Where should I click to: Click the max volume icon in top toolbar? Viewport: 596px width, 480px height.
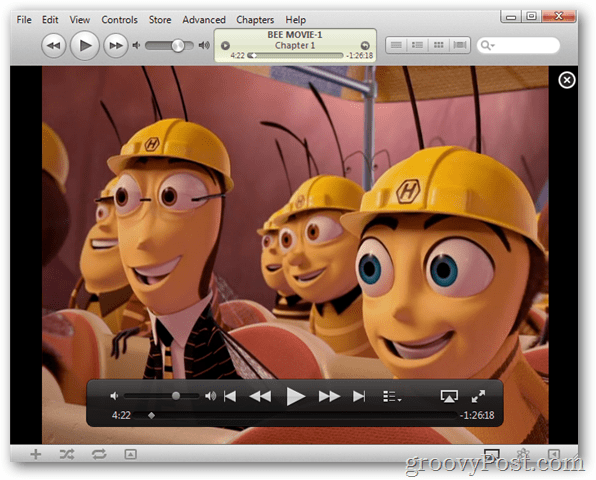204,46
